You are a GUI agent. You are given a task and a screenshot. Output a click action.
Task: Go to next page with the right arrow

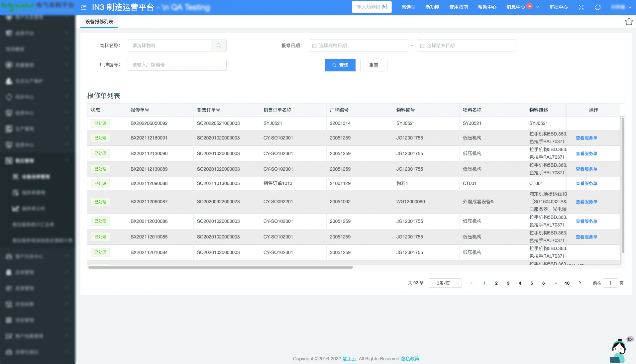[580, 283]
